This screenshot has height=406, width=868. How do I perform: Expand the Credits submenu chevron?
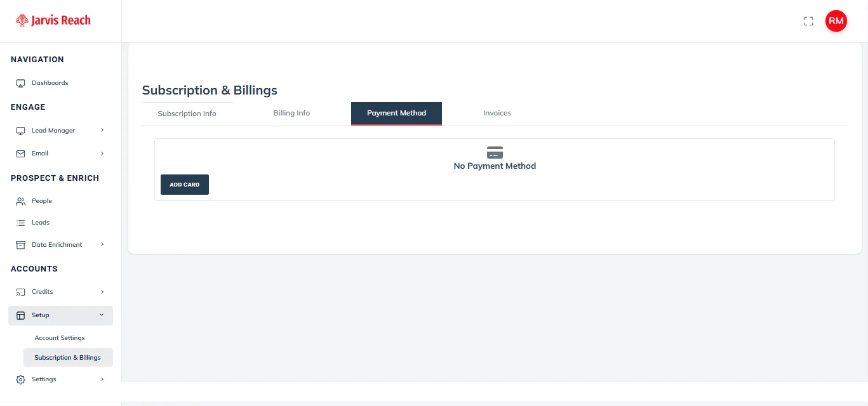(102, 292)
